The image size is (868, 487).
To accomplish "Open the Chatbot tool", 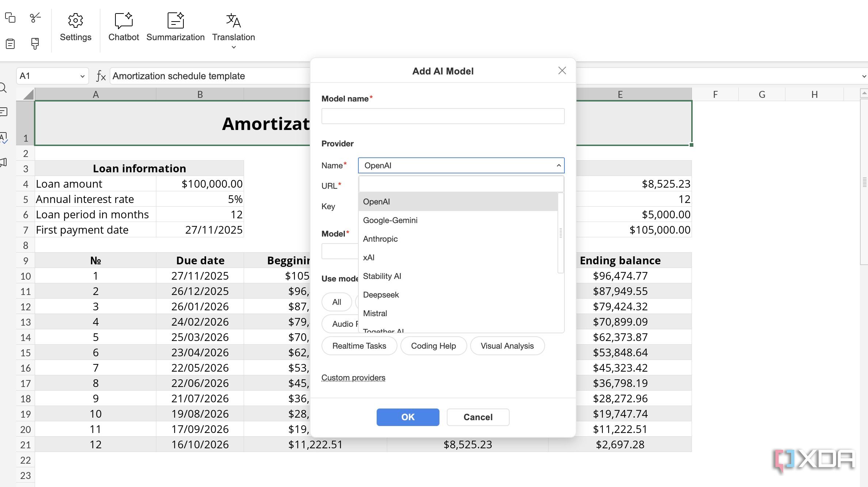I will (x=123, y=27).
